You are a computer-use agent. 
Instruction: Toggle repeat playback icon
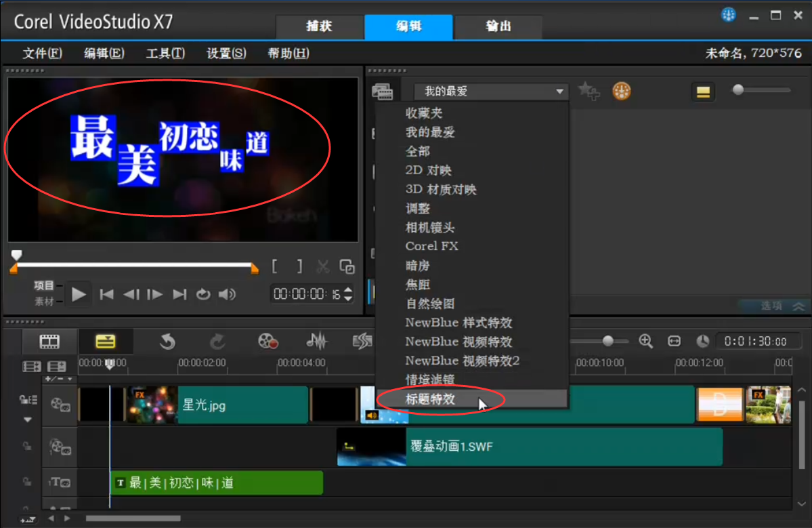(203, 294)
